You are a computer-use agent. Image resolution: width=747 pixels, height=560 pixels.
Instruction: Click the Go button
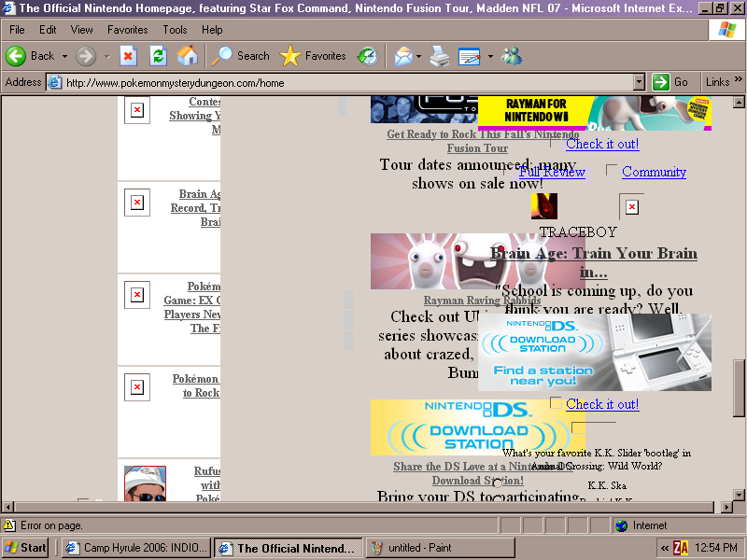tap(670, 82)
